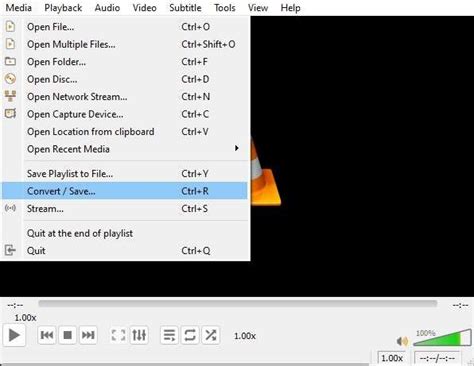
Task: Toggle fullscreen video mode
Action: coord(118,335)
